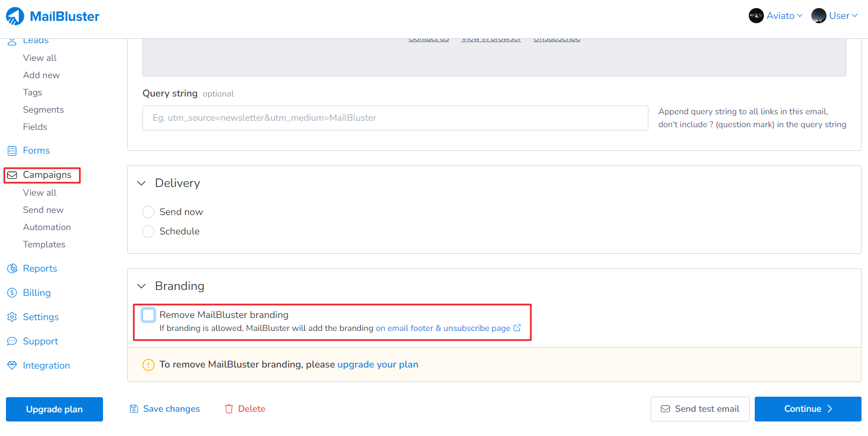Viewport: 868px width, 436px height.
Task: Open View all under Campaigns
Action: (x=40, y=193)
